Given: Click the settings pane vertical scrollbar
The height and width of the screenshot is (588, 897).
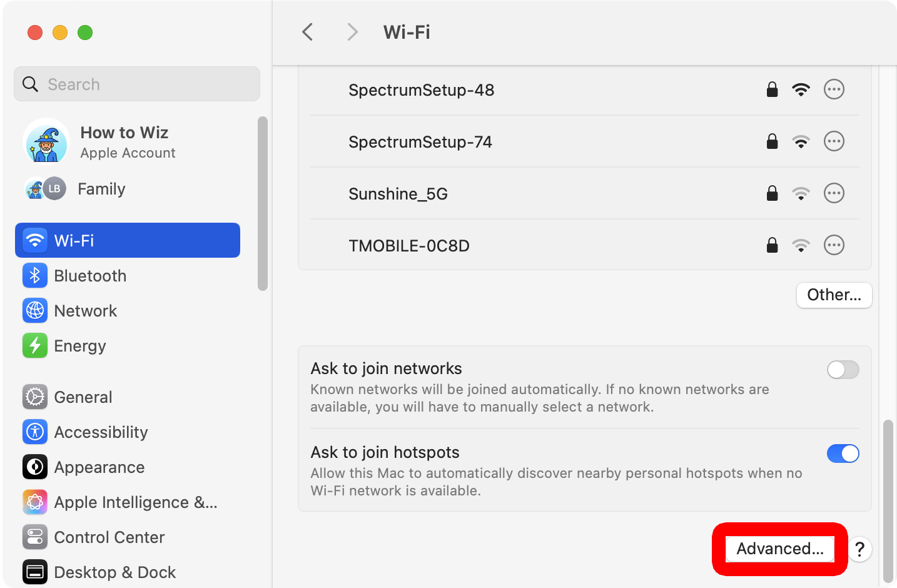Looking at the screenshot, I should [x=888, y=500].
